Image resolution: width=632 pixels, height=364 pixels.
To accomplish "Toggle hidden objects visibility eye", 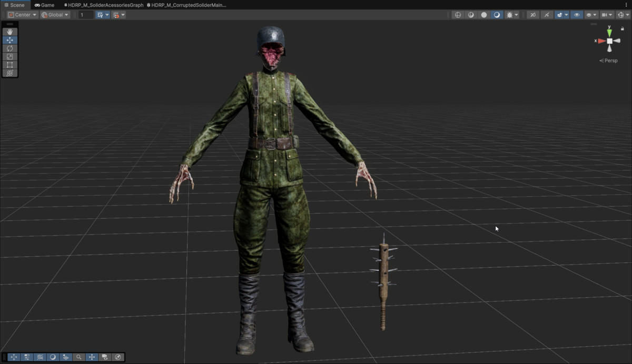I will pyautogui.click(x=577, y=15).
